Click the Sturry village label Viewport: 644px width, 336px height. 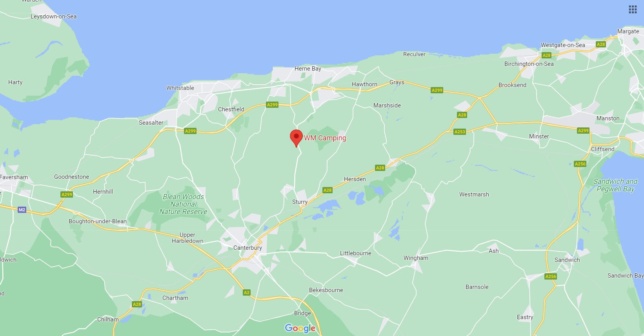300,202
